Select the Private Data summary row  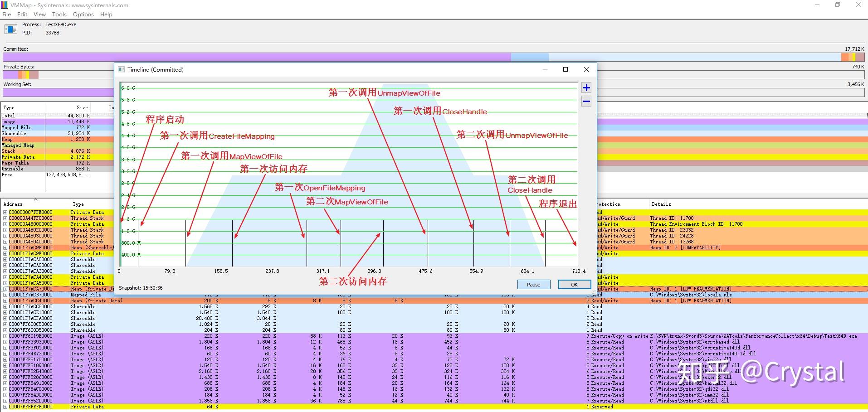click(23, 157)
